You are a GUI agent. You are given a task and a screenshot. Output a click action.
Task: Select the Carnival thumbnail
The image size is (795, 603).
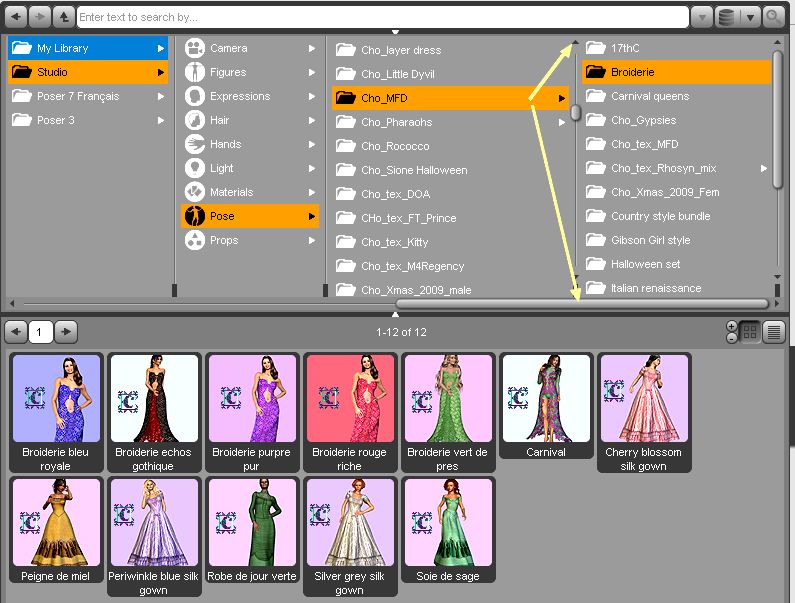[546, 406]
